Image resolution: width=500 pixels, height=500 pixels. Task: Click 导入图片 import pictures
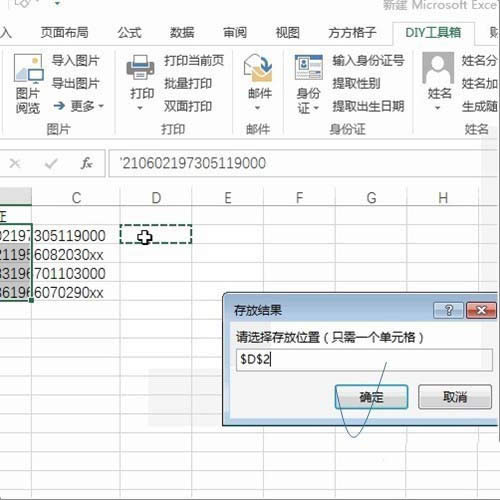click(x=76, y=61)
